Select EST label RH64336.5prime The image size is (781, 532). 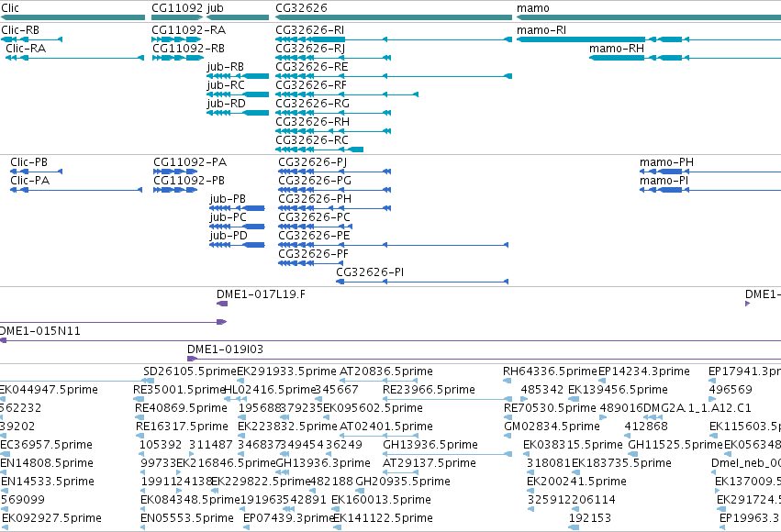point(550,371)
